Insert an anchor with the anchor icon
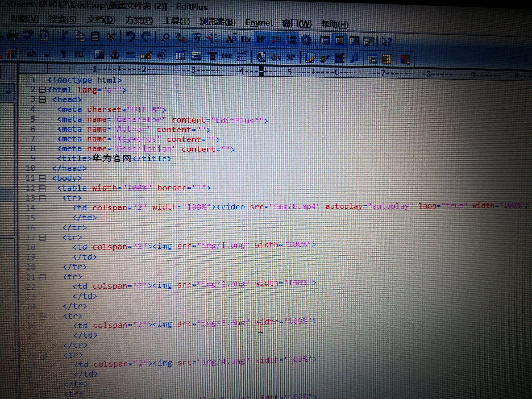532x399 pixels. pyautogui.click(x=115, y=55)
